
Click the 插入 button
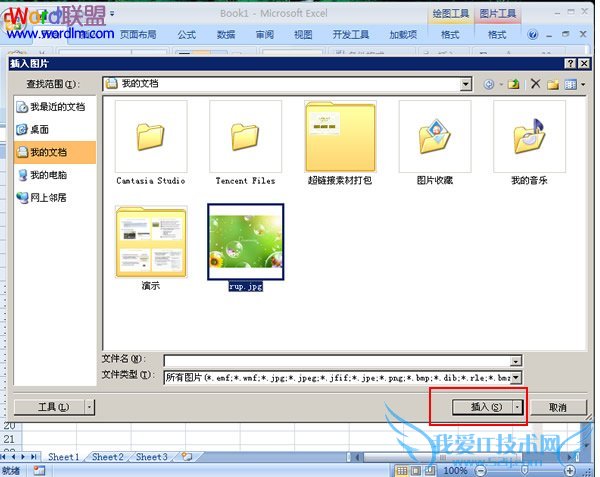click(483, 407)
